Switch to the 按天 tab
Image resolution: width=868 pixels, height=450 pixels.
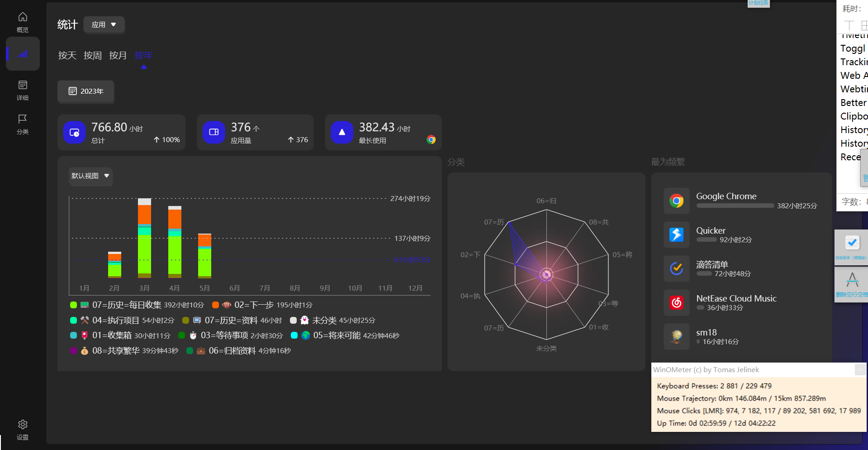click(67, 55)
